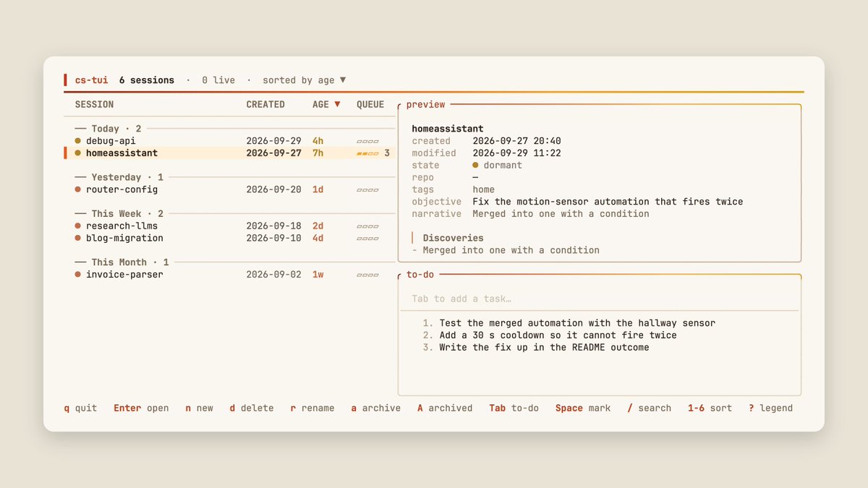The height and width of the screenshot is (488, 868).
Task: Sort by the SESSION column header
Action: 94,105
